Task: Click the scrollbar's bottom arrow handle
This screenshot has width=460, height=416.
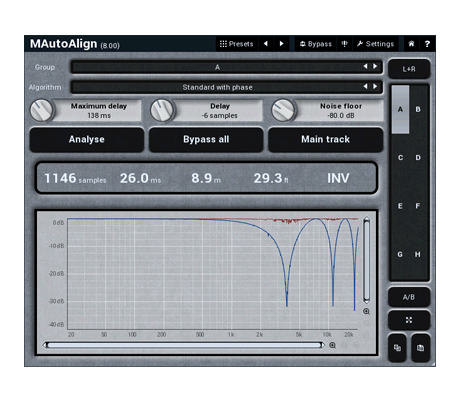Action: (x=366, y=301)
